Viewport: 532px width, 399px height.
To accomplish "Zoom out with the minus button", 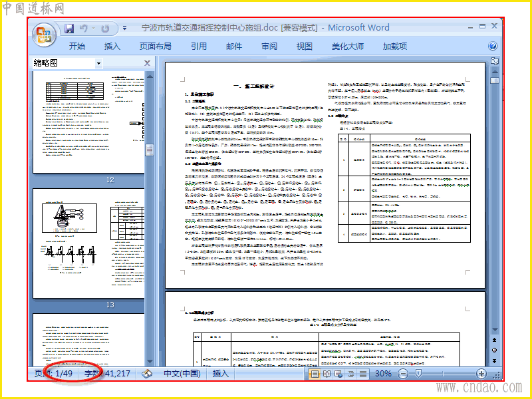I will pos(403,374).
